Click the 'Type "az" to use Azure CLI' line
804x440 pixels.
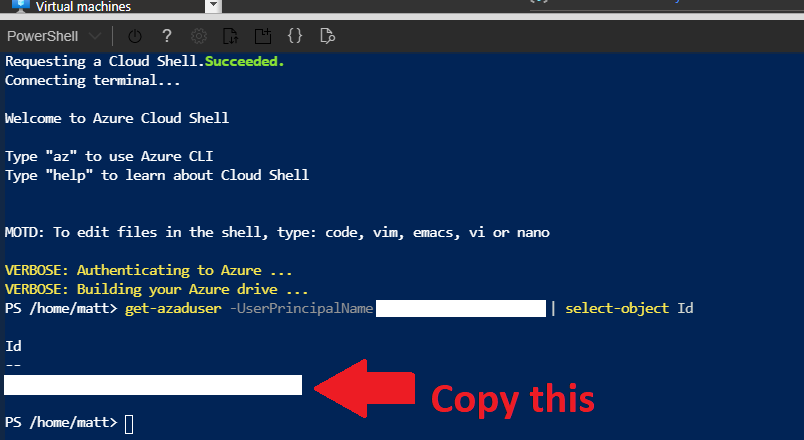tap(109, 156)
